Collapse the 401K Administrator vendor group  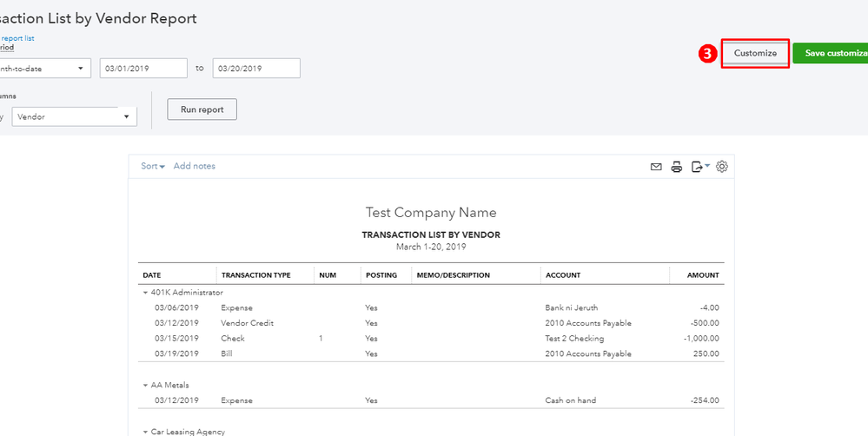[145, 293]
